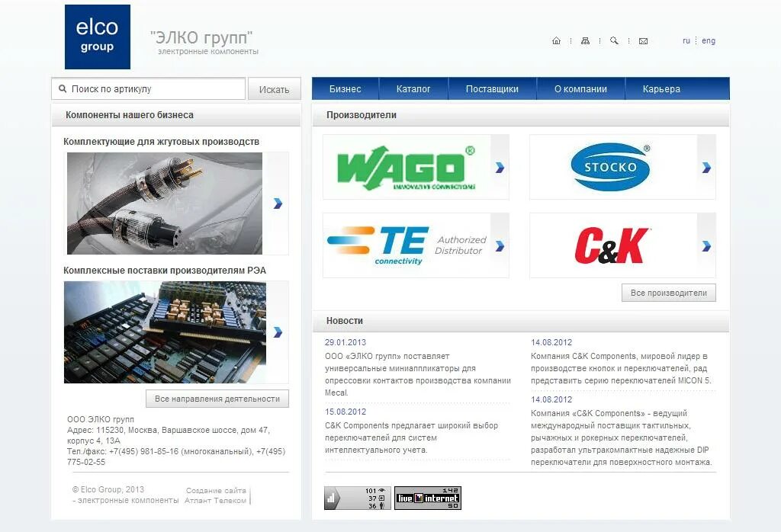Click the liveinternet counter badge

[x=428, y=498]
